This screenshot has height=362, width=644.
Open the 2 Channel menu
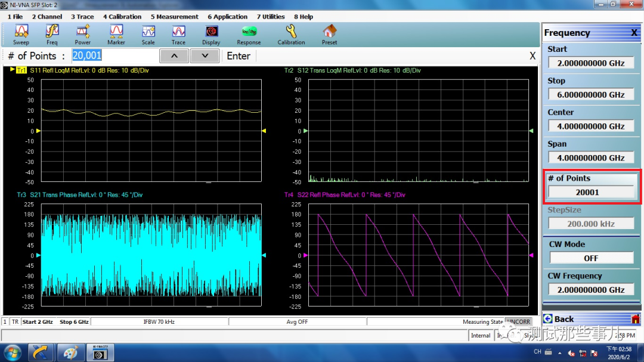pyautogui.click(x=47, y=17)
